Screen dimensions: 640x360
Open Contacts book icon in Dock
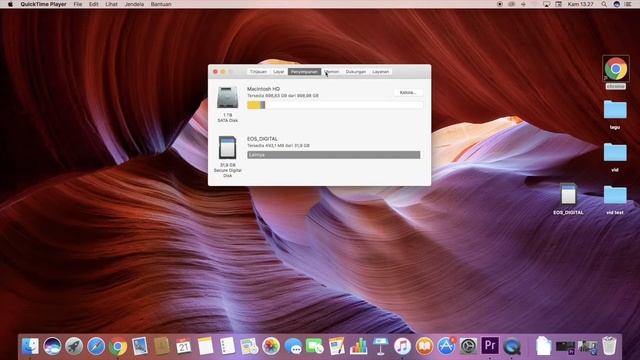(x=162, y=346)
